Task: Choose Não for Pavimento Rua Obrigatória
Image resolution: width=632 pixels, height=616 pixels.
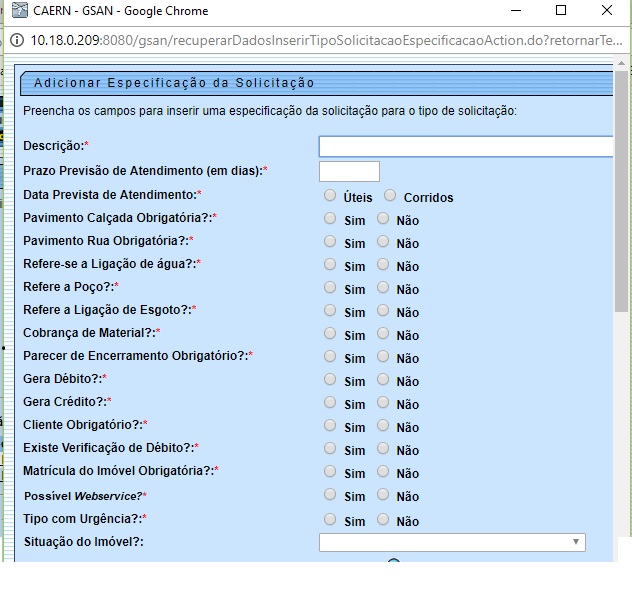Action: (383, 241)
